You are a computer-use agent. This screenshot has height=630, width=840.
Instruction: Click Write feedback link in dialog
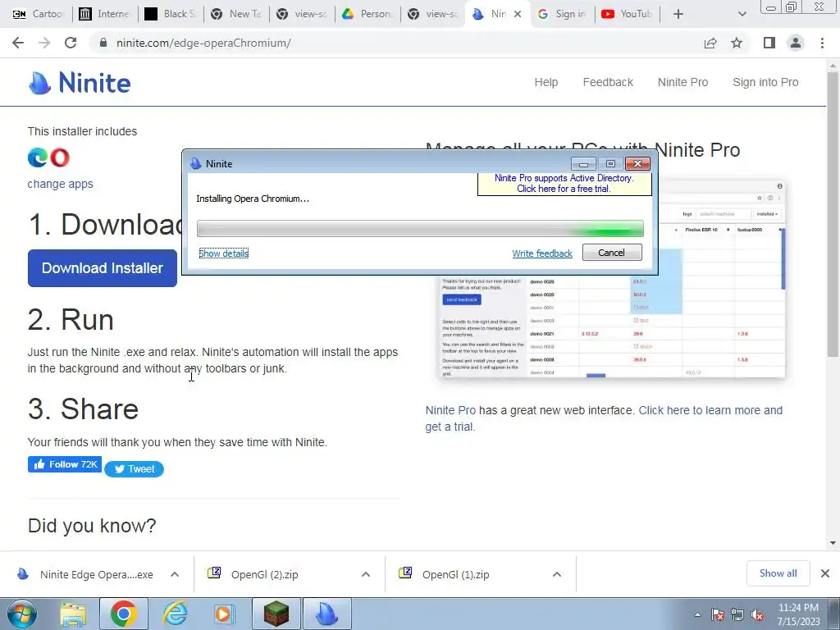pos(542,253)
